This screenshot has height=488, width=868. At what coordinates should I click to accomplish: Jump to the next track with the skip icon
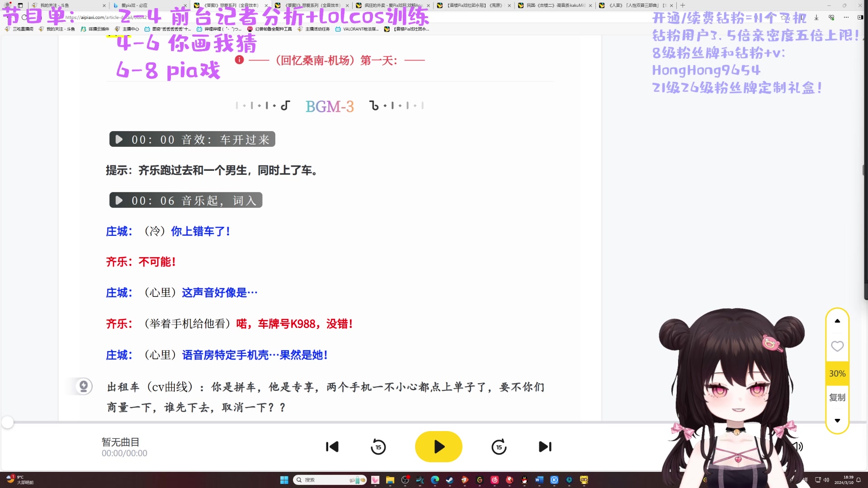coord(545,446)
